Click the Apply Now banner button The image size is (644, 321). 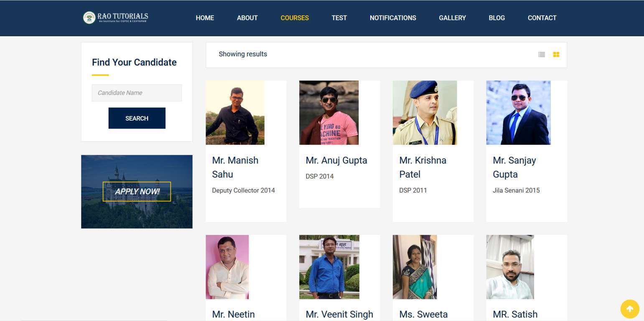coord(137,191)
